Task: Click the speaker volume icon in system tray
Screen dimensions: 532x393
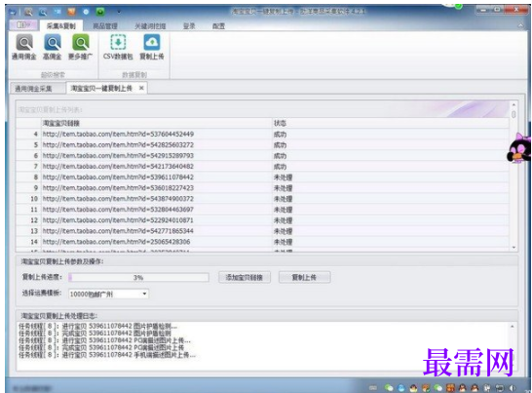Action: (x=513, y=387)
